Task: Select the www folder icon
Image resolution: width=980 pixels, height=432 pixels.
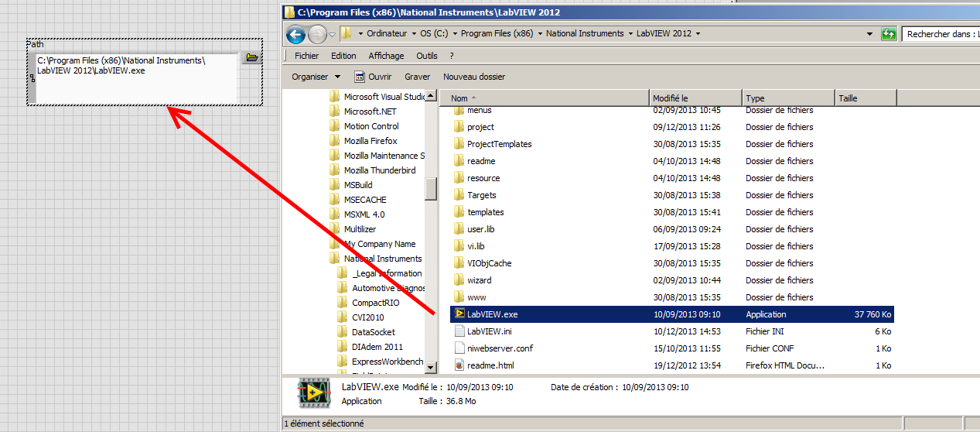Action: click(x=459, y=297)
